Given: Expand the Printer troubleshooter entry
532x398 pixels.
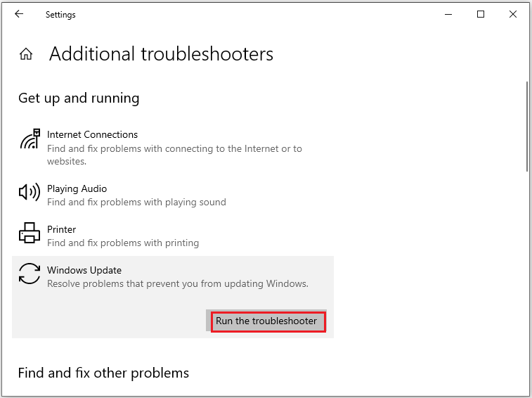Looking at the screenshot, I should tap(173, 236).
